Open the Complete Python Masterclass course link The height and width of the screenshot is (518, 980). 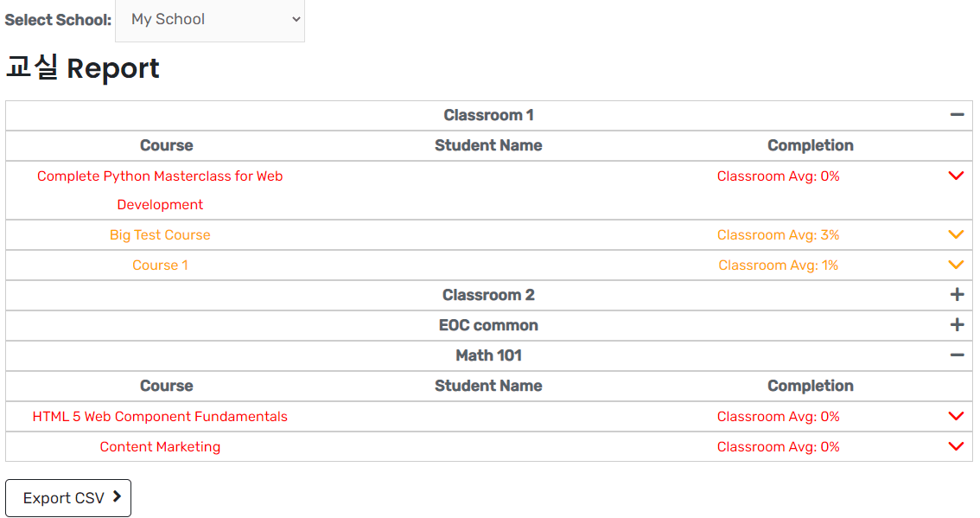160,176
